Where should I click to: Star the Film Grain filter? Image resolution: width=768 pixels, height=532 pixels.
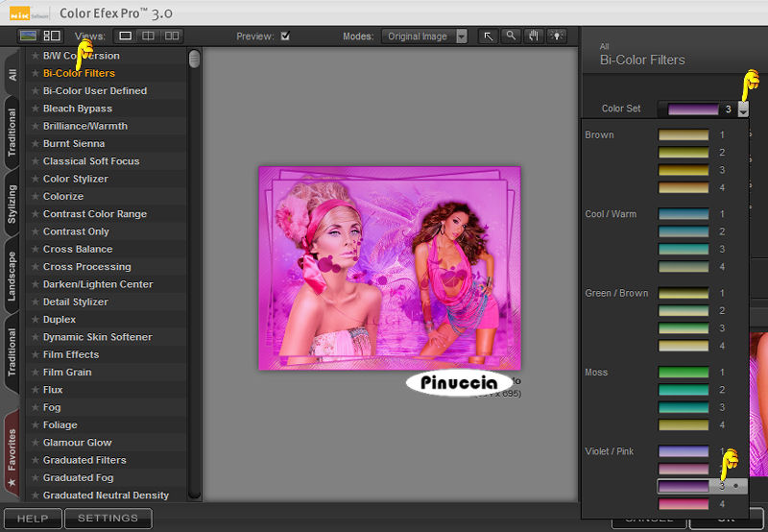tap(35, 373)
